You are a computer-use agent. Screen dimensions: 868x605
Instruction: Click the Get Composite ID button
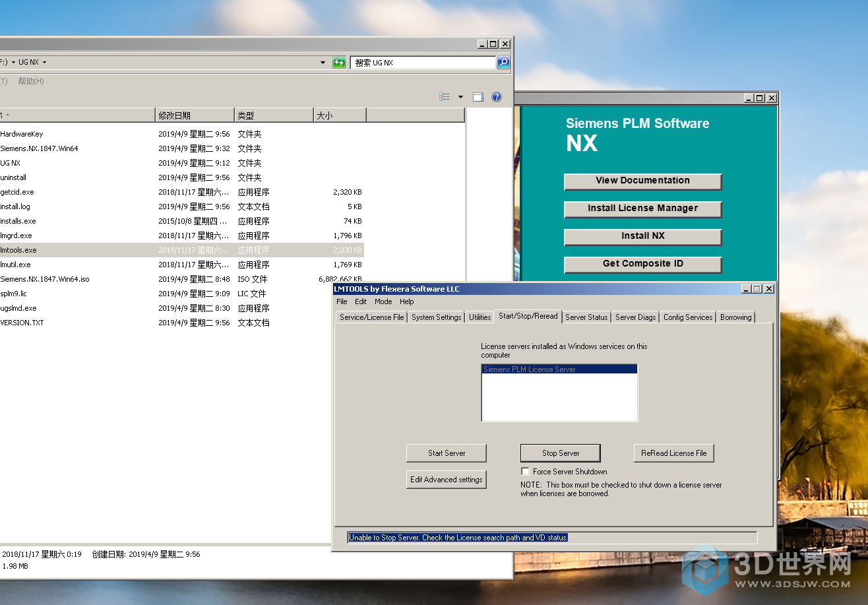(x=642, y=264)
